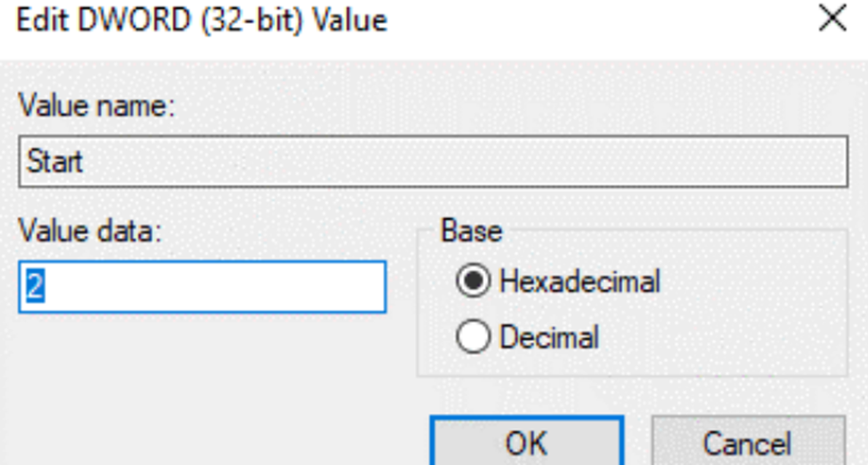Click the filled circle beside Hexadecimal
The image size is (868, 465).
tap(474, 282)
